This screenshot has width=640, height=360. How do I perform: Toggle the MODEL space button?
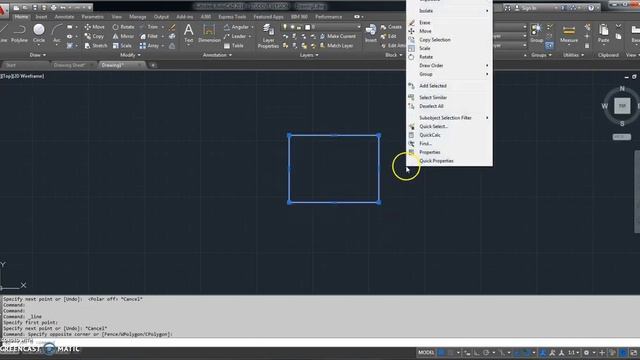click(426, 352)
